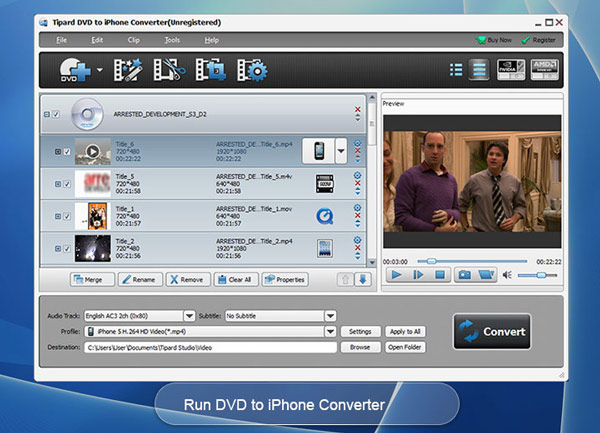600x433 pixels.
Task: Expand the Audio Track dropdown
Action: 187,316
